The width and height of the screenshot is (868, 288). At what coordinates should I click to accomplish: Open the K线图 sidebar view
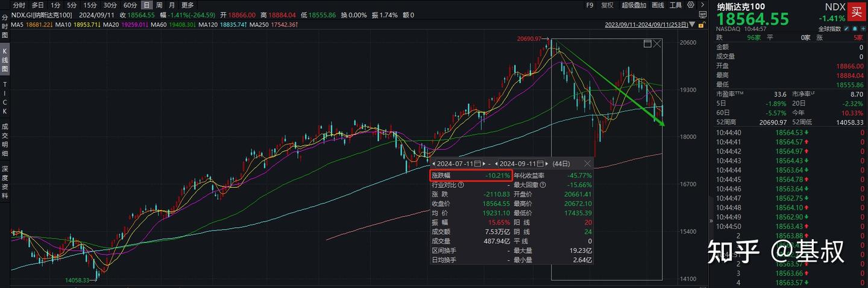pos(5,60)
